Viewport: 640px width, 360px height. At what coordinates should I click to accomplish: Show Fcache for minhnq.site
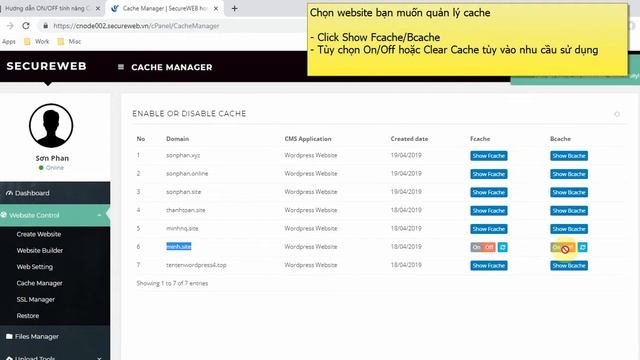(x=489, y=229)
